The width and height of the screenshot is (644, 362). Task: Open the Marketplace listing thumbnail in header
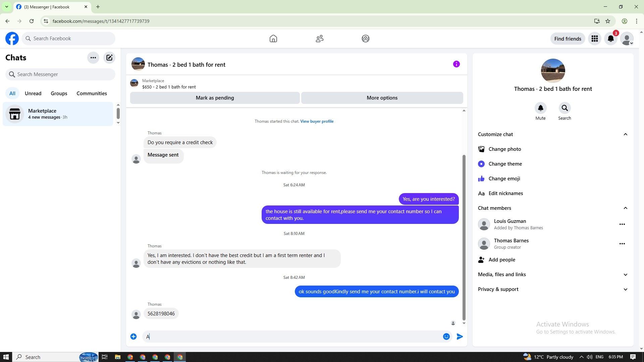pos(134,83)
